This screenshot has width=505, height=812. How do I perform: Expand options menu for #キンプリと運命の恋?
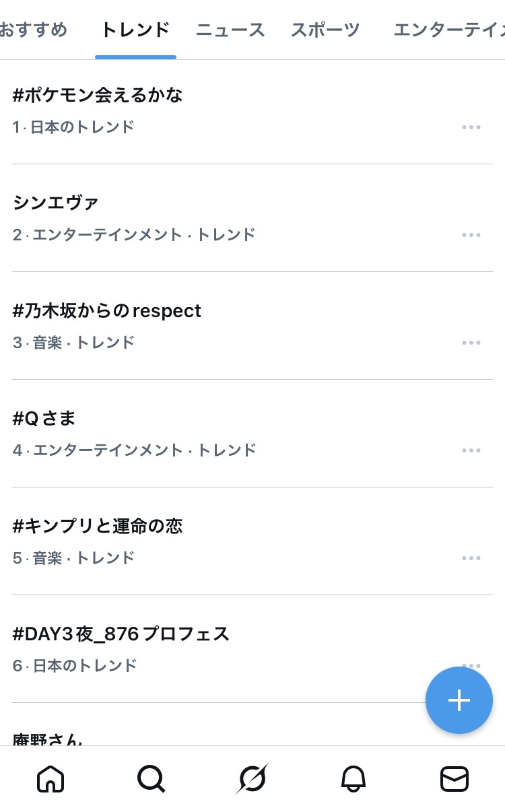[471, 558]
